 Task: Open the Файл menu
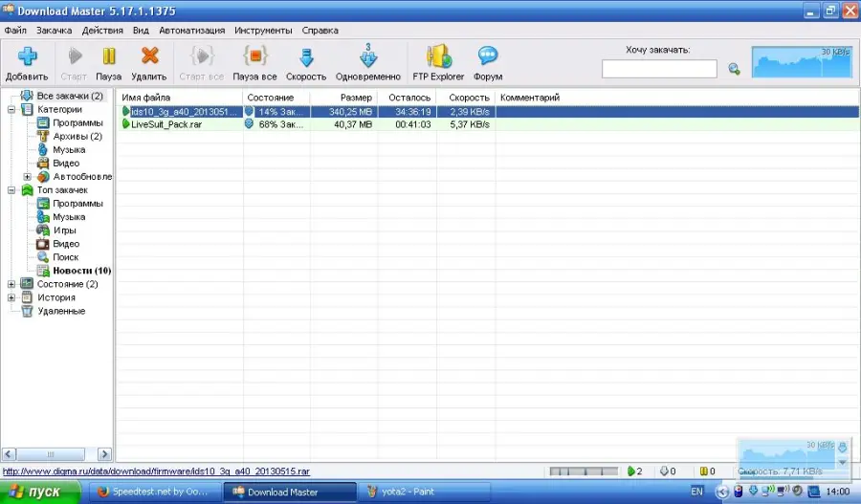[15, 31]
